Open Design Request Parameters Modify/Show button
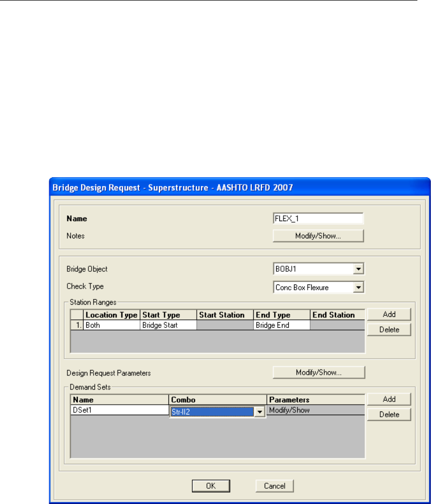 click(319, 373)
